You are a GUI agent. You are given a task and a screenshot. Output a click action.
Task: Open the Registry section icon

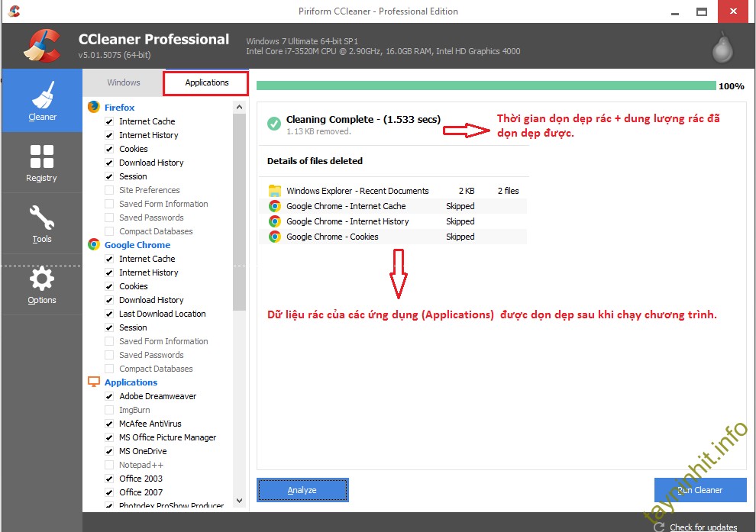click(42, 163)
